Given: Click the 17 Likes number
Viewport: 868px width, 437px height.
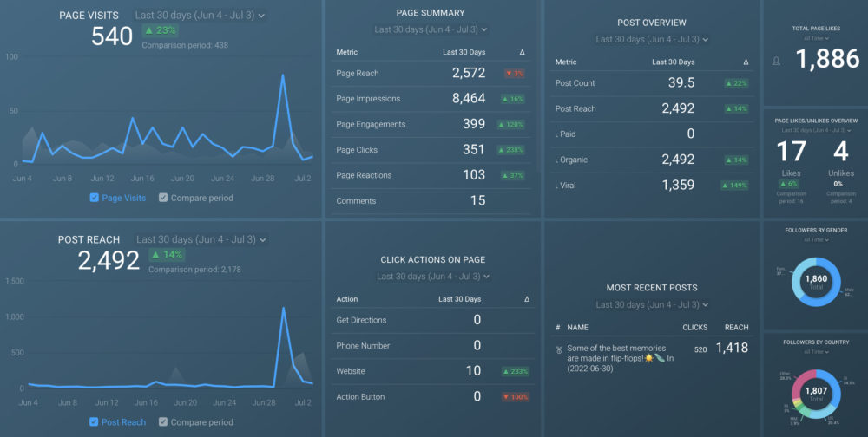Looking at the screenshot, I should coord(791,151).
